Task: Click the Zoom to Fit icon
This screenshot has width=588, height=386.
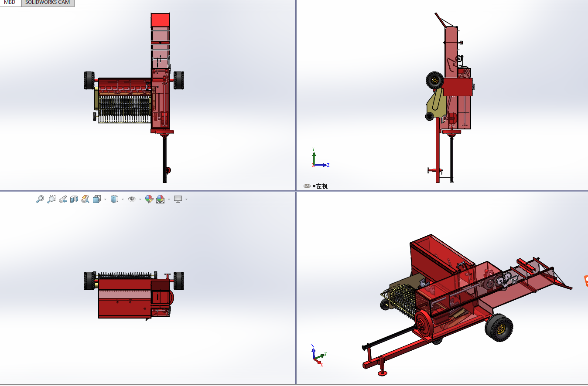Action: coord(40,199)
